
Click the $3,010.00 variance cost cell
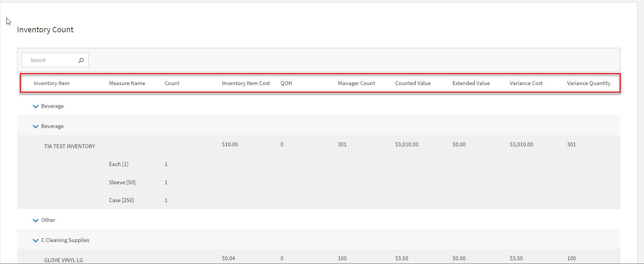[x=521, y=144]
